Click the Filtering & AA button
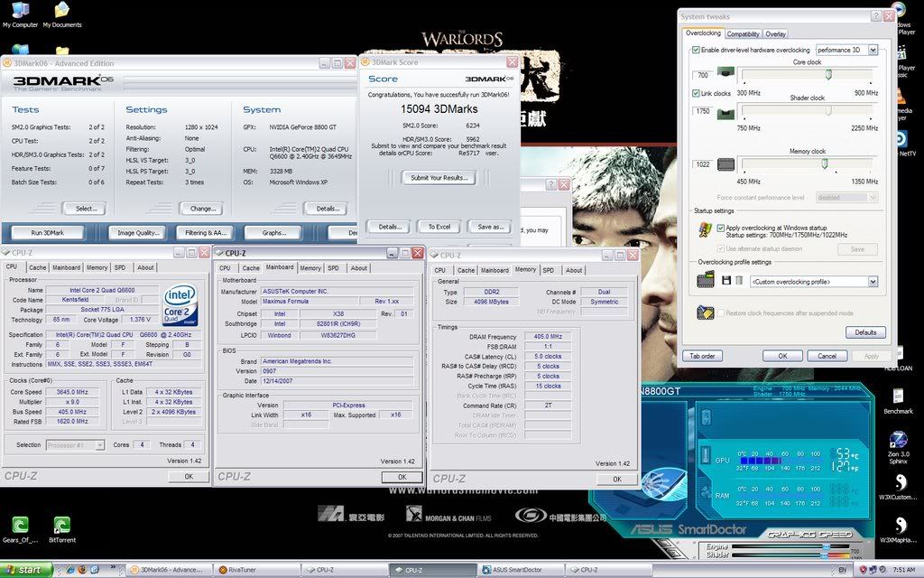 (x=206, y=233)
